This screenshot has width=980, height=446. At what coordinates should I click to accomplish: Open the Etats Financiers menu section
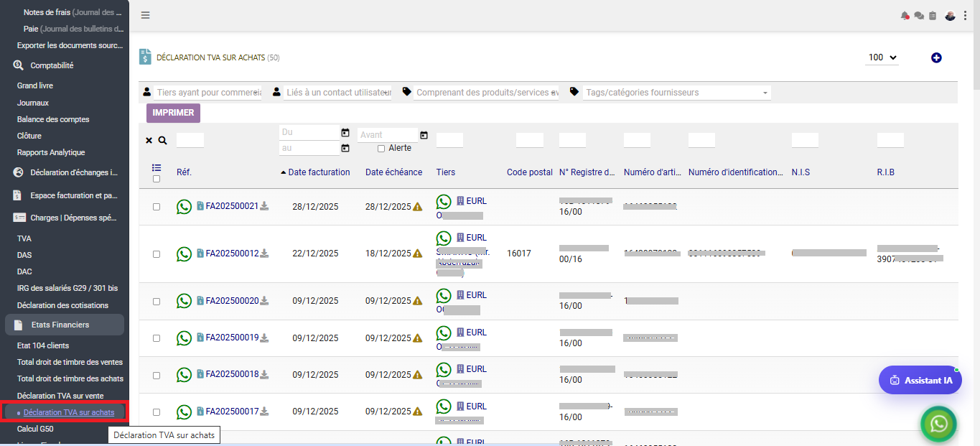pos(65,325)
